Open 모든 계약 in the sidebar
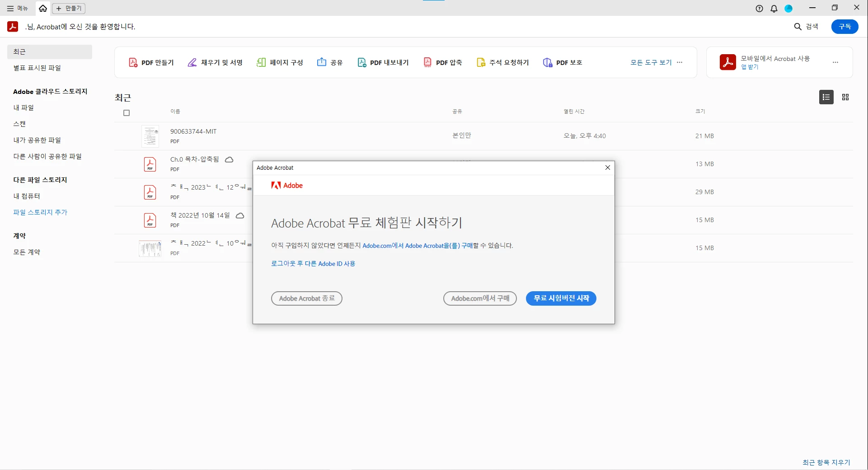Screen dimensions: 868x470 (x=27, y=252)
